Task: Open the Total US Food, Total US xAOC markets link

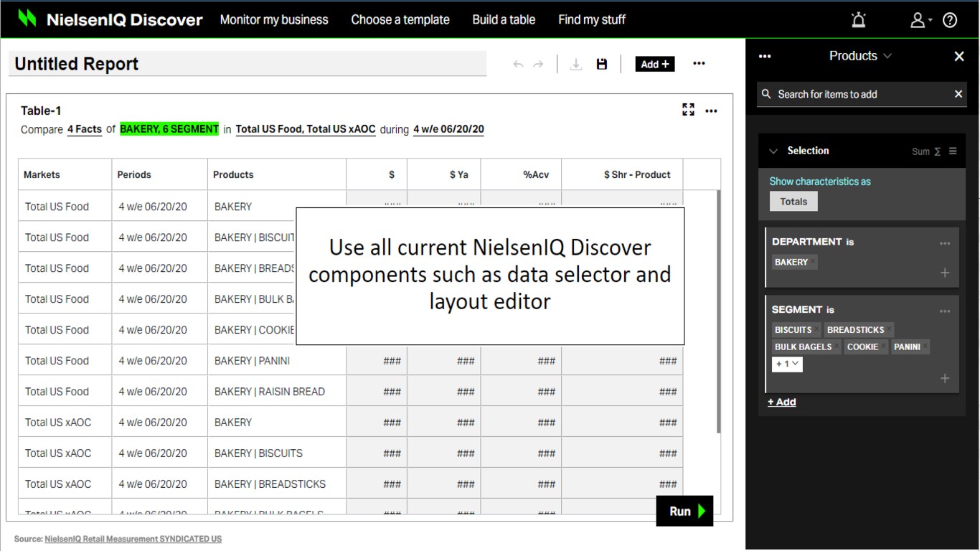Action: (306, 130)
